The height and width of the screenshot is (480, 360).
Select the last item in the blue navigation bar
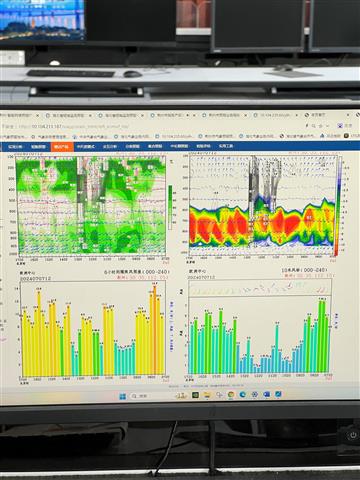click(x=226, y=146)
